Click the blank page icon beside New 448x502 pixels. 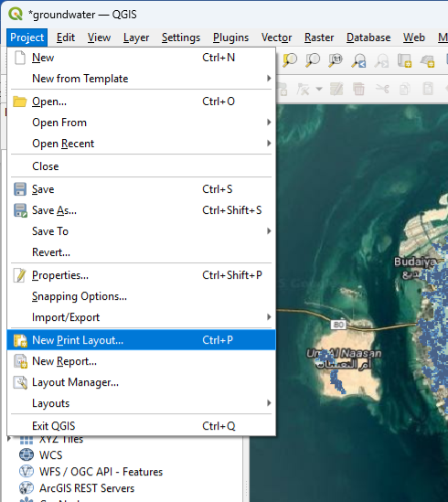(20, 58)
